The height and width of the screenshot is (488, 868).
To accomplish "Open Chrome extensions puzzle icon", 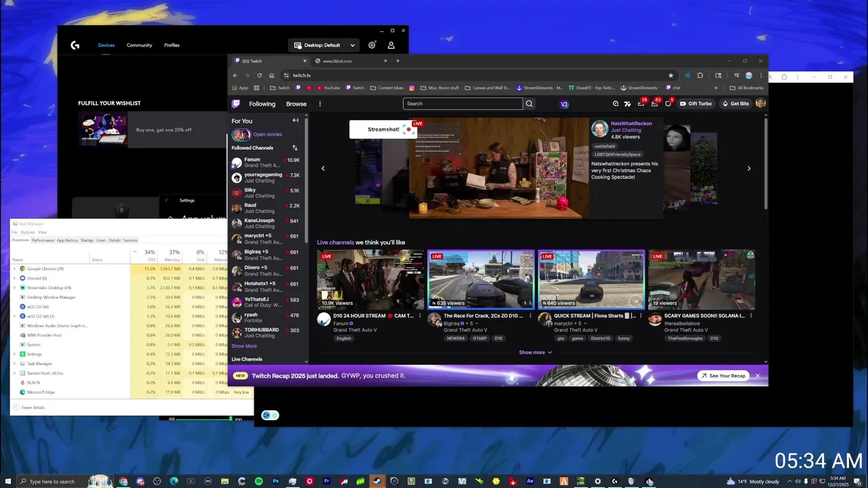I will (700, 75).
